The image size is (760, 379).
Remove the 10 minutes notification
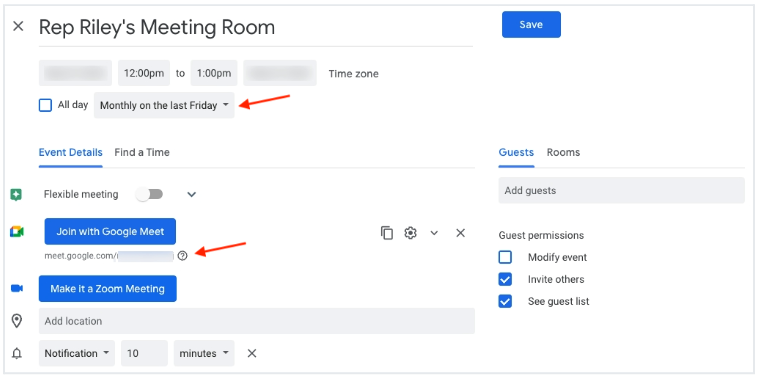252,353
